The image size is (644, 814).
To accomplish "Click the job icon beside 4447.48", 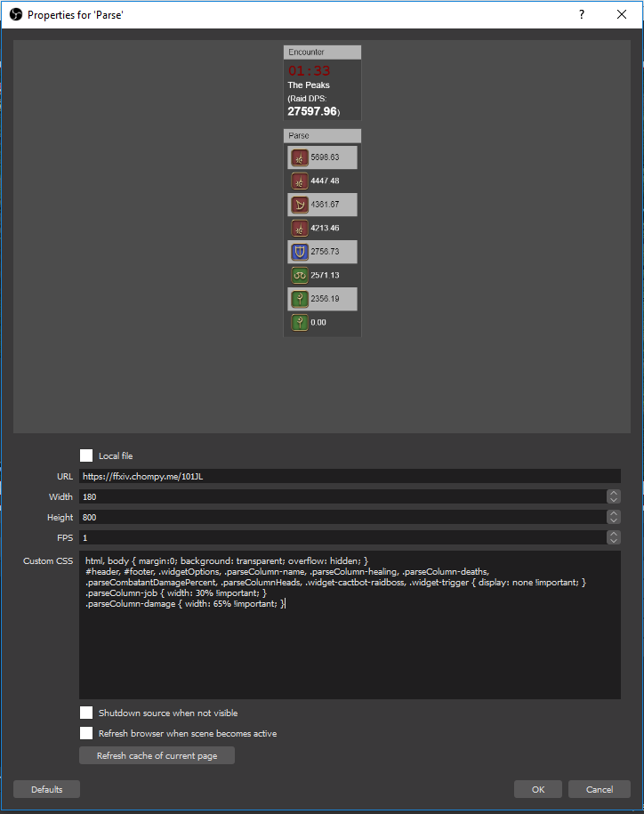I will pos(300,181).
